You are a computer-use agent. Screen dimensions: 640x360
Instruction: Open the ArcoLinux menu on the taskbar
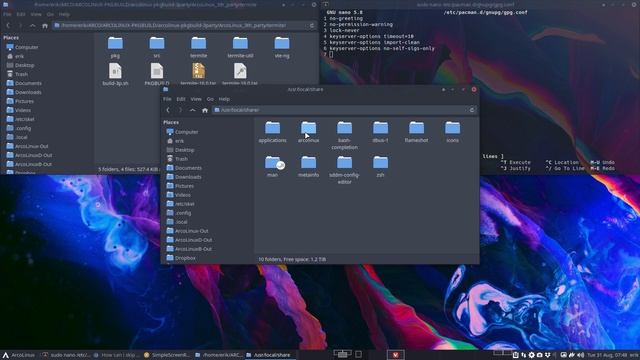click(19, 355)
